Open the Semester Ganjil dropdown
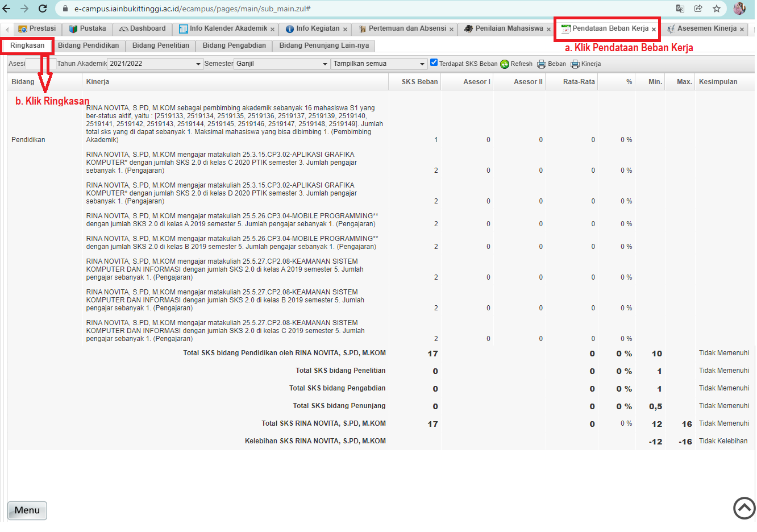 [325, 64]
